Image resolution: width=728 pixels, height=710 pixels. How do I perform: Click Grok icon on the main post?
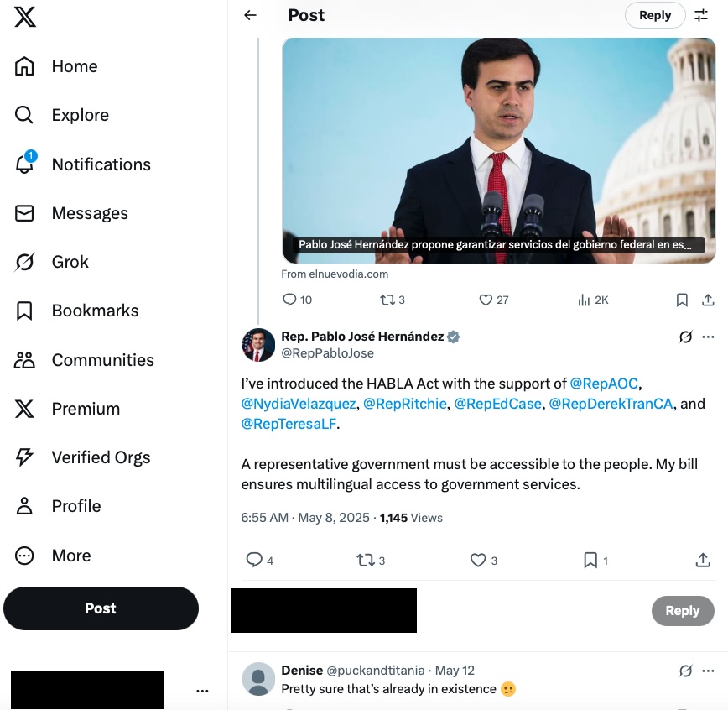coord(685,337)
